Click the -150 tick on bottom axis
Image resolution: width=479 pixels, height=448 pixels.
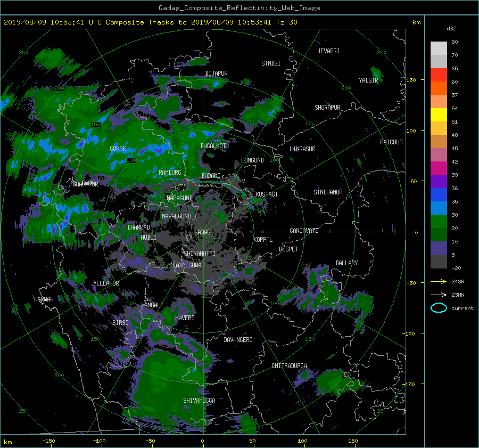coord(48,441)
